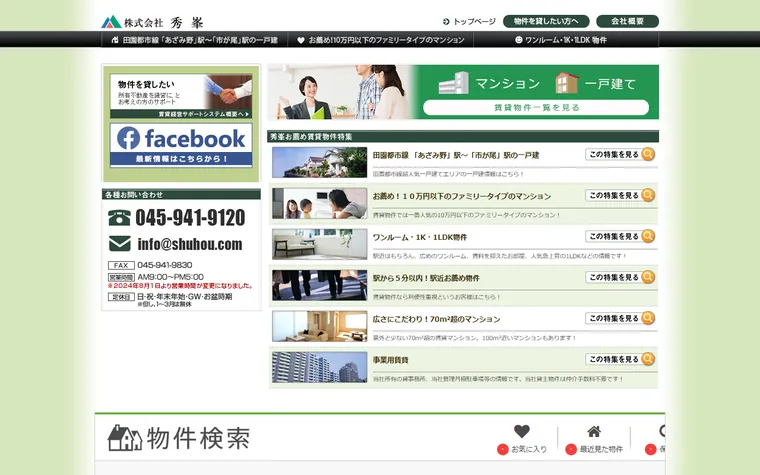Select 10万円以下のファミリータイプ menu item

tap(381, 40)
